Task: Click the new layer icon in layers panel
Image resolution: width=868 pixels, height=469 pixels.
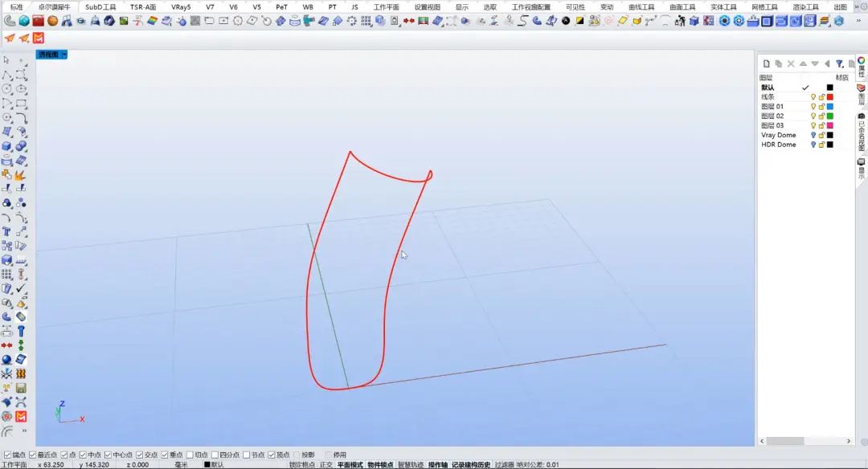Action: [x=767, y=63]
